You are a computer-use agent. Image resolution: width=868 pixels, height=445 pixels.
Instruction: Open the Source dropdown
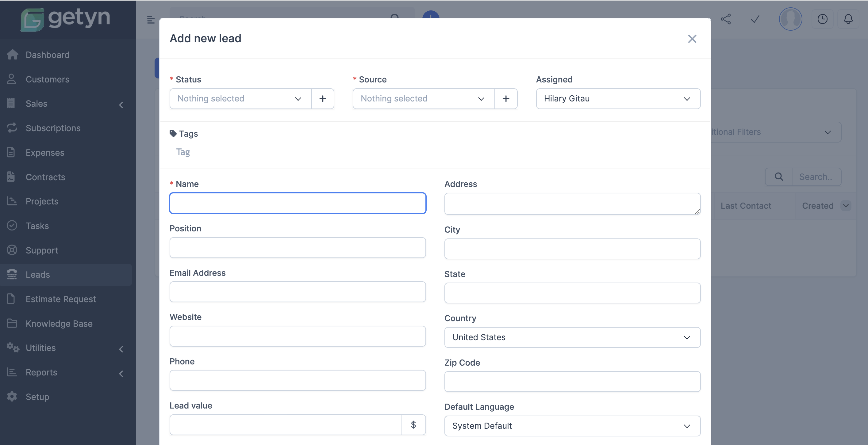423,99
